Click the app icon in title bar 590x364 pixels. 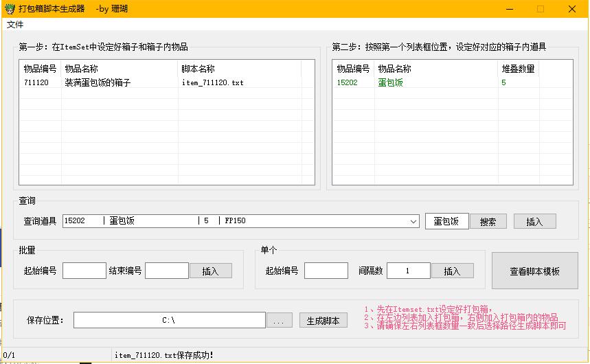pyautogui.click(x=10, y=9)
